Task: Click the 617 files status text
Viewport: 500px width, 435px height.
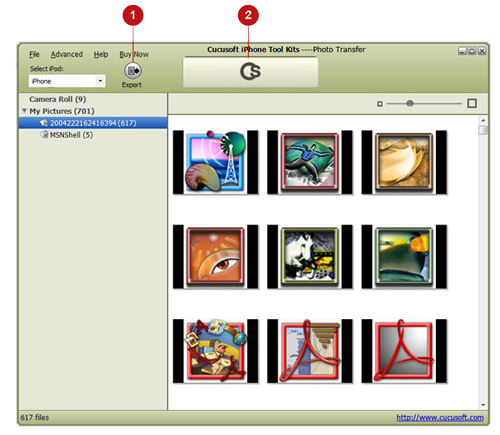Action: (x=35, y=417)
